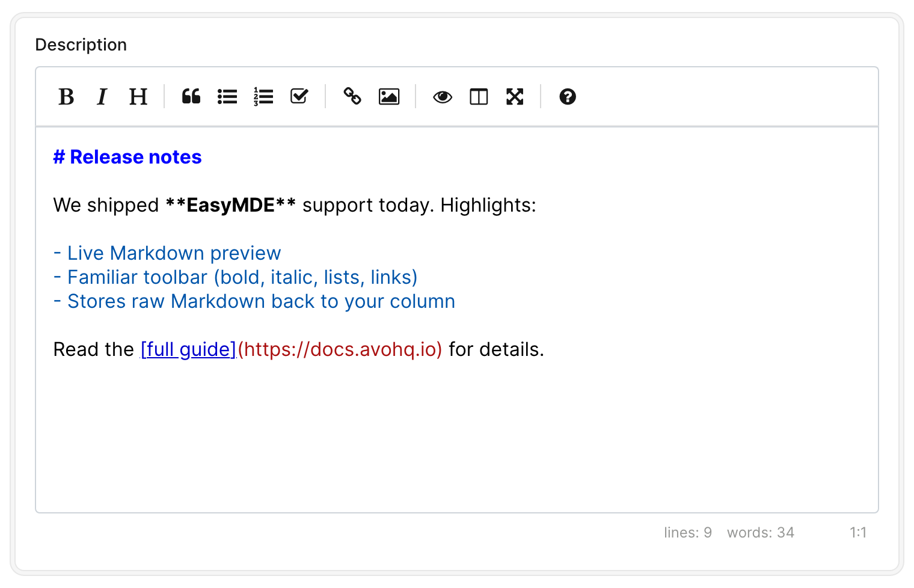Screen dimensions: 914x588
Task: Create a bulleted list
Action: (x=227, y=97)
